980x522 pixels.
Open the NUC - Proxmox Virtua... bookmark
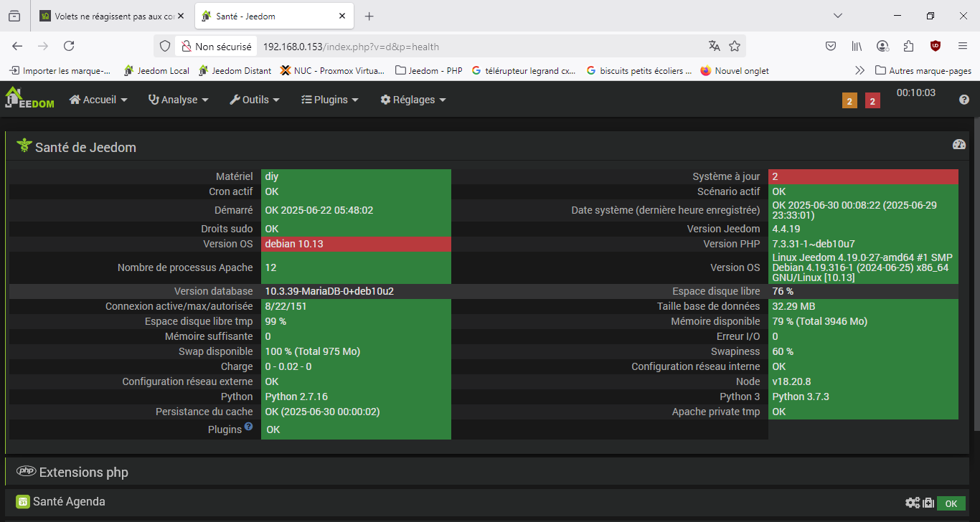pyautogui.click(x=333, y=70)
